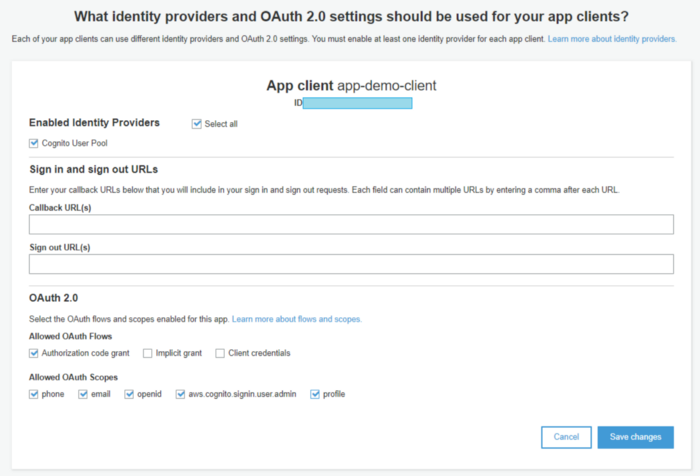The image size is (700, 476).
Task: Uncheck the phone OAuth scope
Action: tap(34, 394)
